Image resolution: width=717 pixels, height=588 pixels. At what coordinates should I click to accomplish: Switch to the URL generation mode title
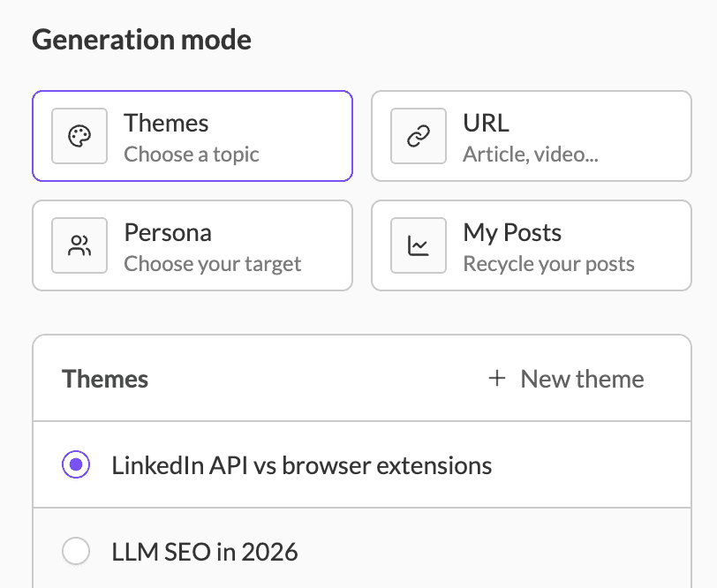(486, 123)
